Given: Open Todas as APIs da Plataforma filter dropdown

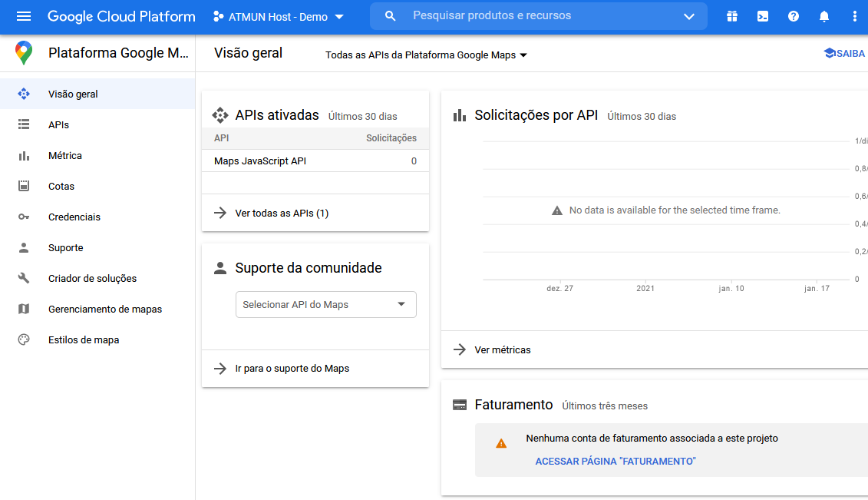Looking at the screenshot, I should click(426, 55).
